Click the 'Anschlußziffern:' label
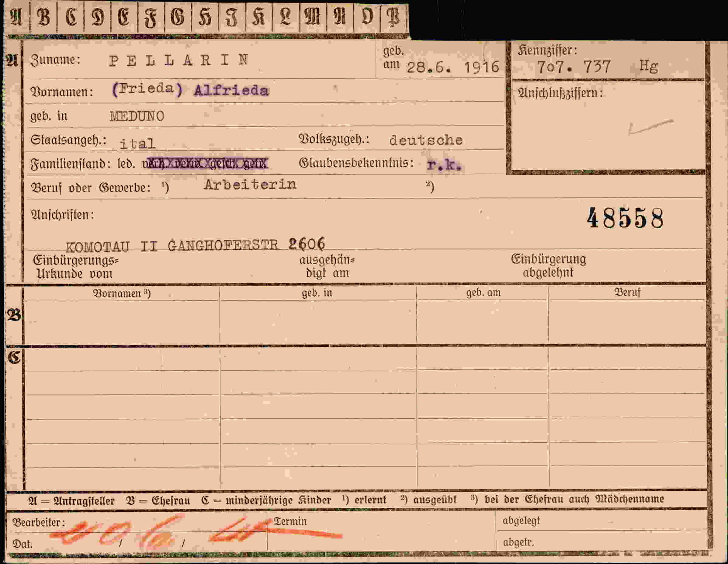Viewport: 728px width, 564px height. [x=560, y=93]
